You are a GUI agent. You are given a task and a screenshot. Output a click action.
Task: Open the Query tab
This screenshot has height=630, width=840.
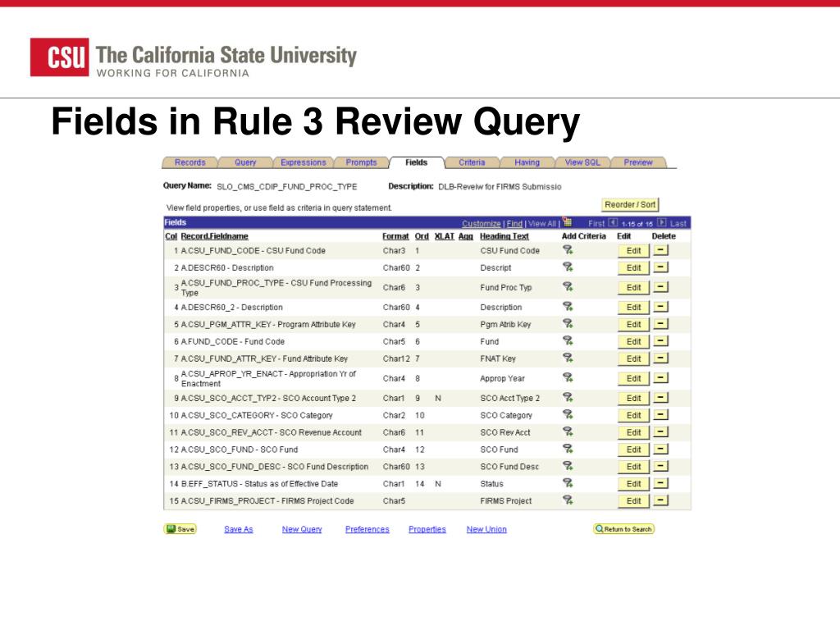click(x=245, y=162)
